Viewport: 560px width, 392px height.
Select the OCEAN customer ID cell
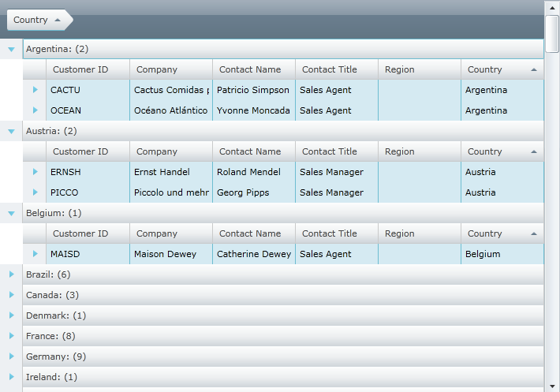tap(88, 110)
